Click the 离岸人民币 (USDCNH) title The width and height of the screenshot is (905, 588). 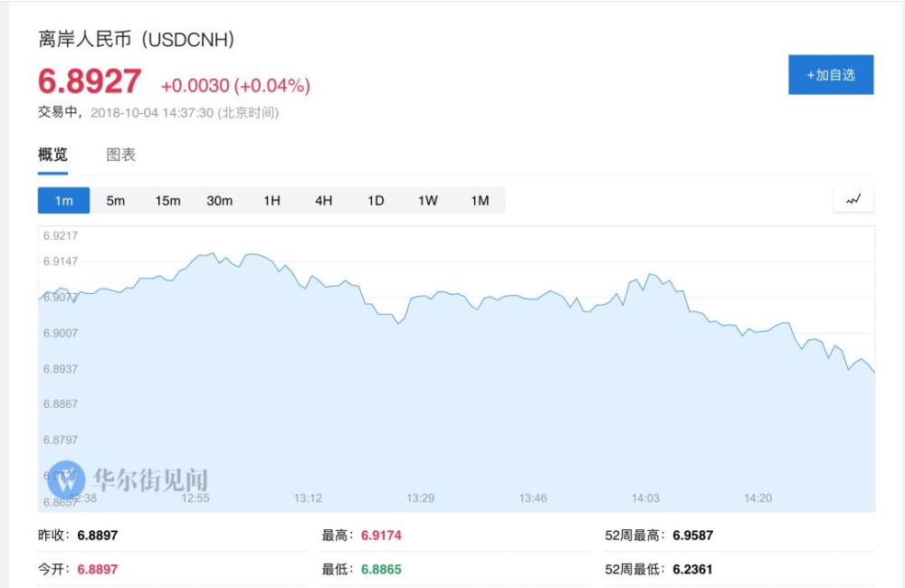click(137, 39)
